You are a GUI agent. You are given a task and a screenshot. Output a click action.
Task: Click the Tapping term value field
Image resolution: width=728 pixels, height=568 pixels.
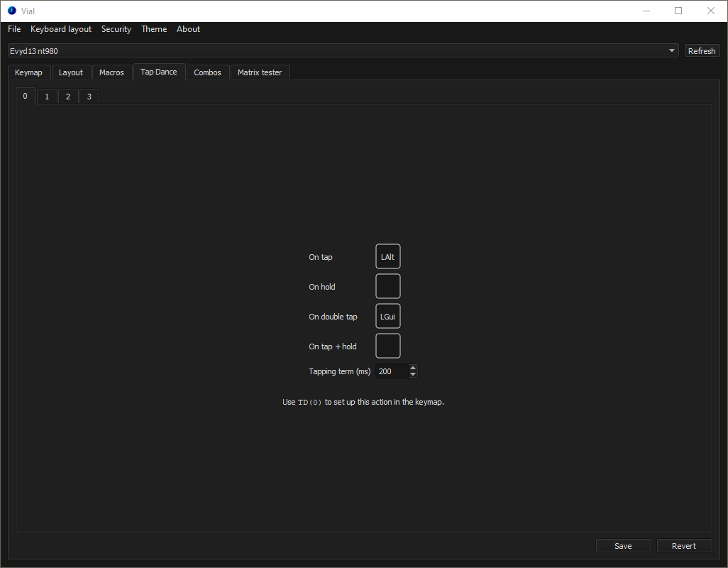tap(392, 371)
